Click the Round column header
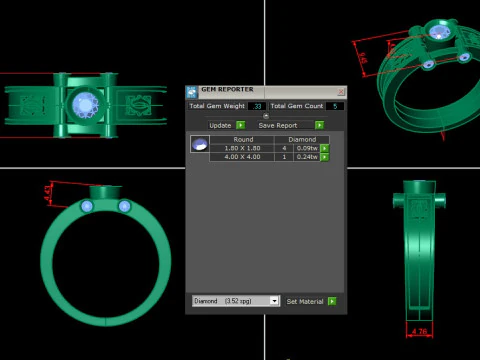Image resolution: width=480 pixels, height=360 pixels. click(243, 140)
